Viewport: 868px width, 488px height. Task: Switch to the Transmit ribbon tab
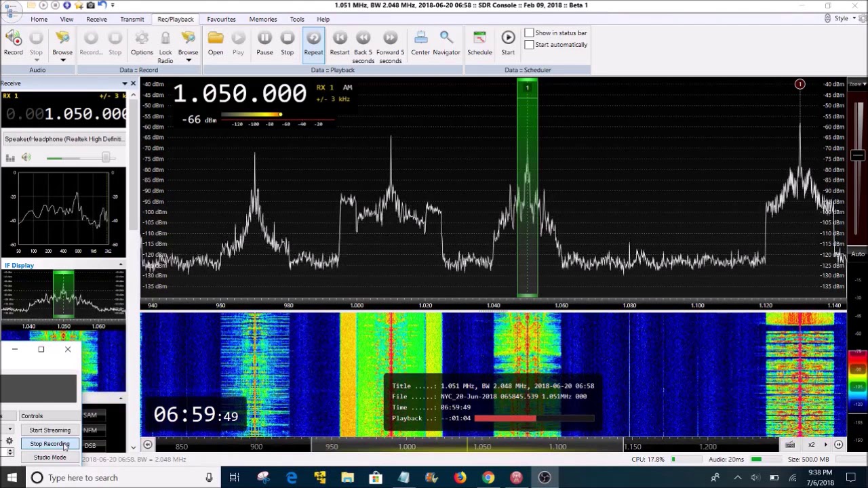pos(132,19)
